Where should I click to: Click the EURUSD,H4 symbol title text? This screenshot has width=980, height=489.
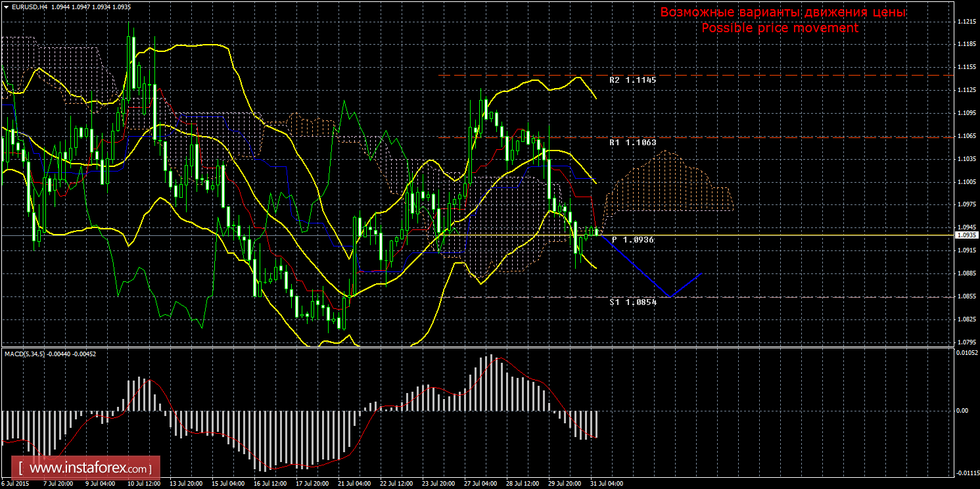(29, 6)
